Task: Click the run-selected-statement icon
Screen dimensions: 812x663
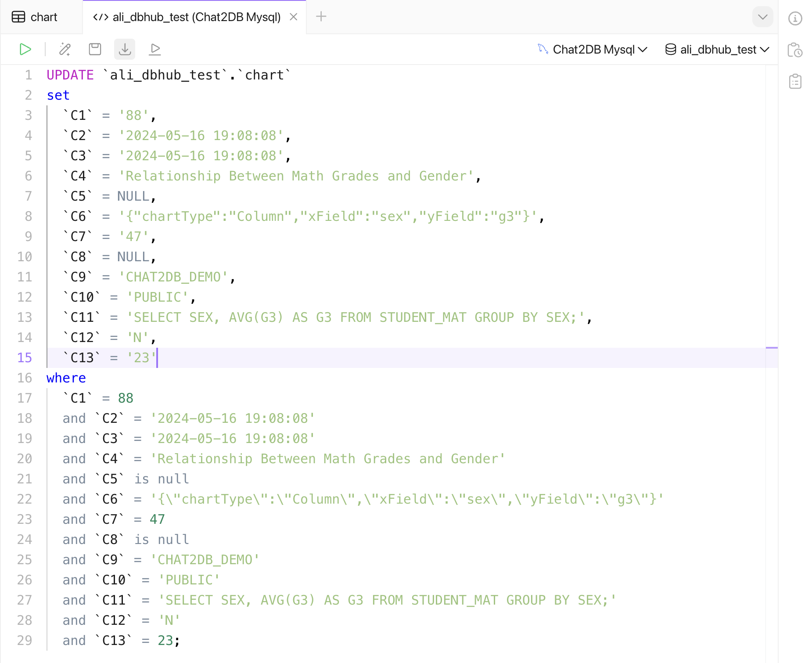Action: [x=154, y=49]
